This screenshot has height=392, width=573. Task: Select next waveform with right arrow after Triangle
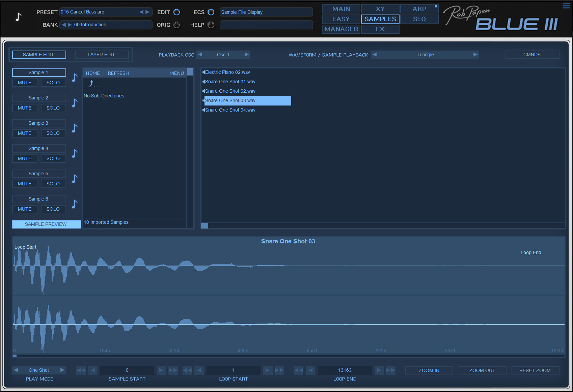click(475, 55)
